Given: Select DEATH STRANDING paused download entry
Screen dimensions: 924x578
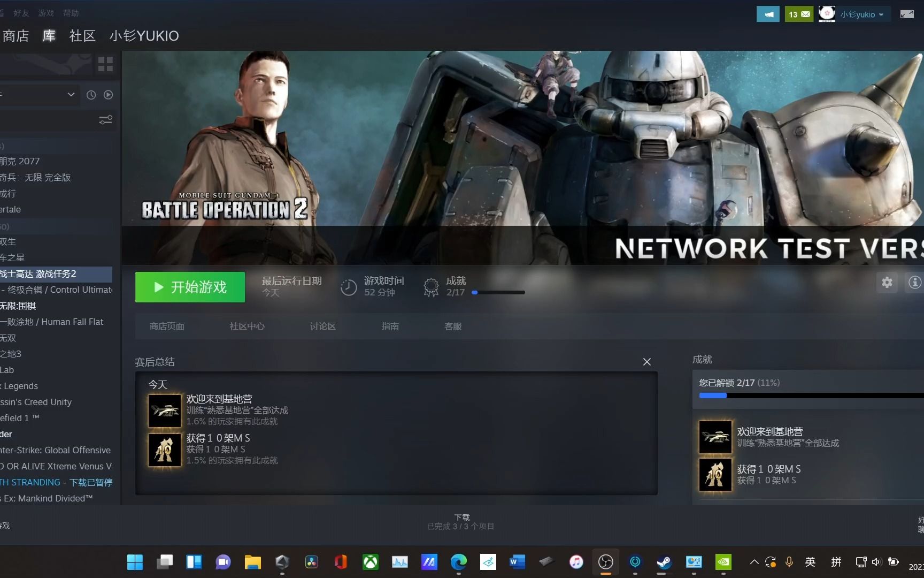Looking at the screenshot, I should pos(56,482).
